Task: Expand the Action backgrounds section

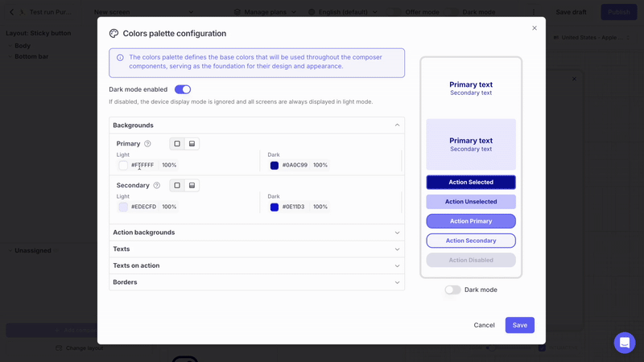Action: point(397,232)
